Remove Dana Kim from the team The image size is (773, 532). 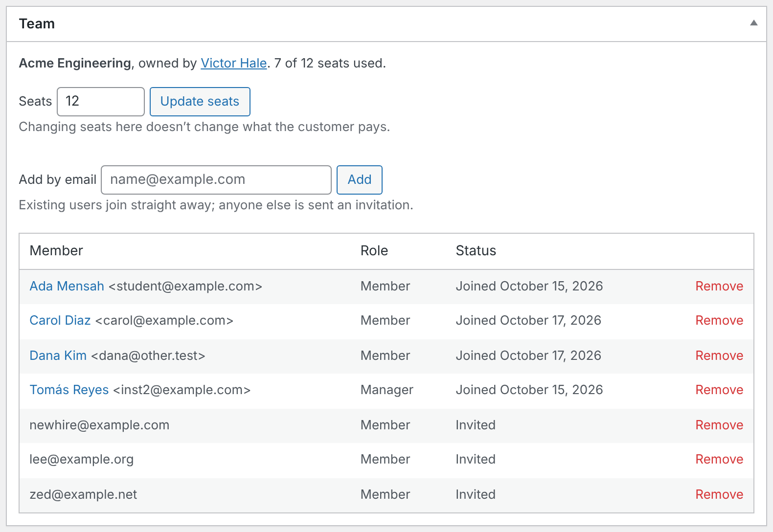coord(719,355)
